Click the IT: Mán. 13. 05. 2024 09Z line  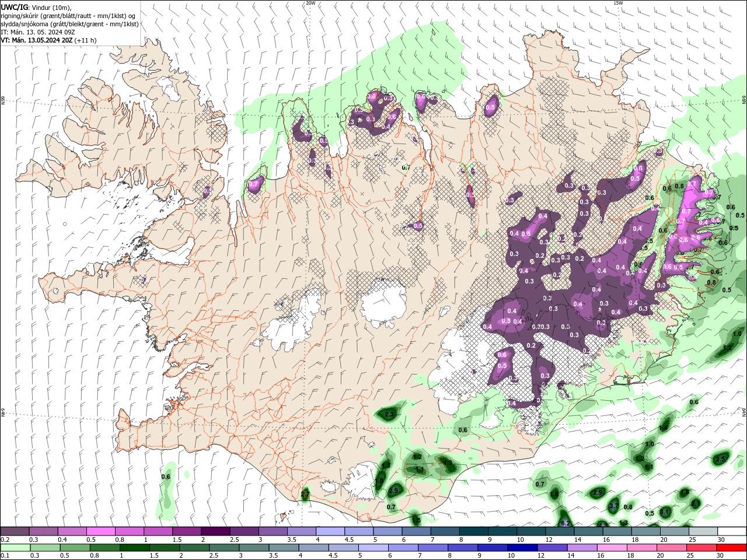pyautogui.click(x=39, y=32)
